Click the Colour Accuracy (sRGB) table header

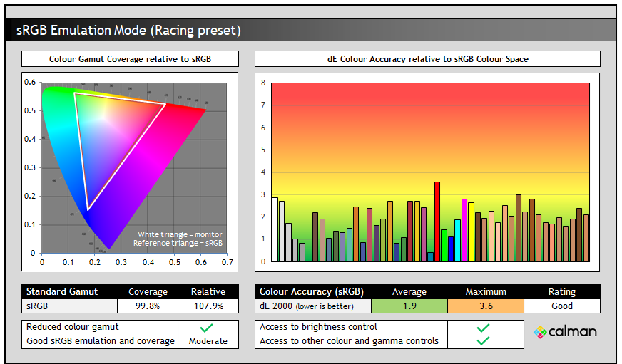(311, 291)
